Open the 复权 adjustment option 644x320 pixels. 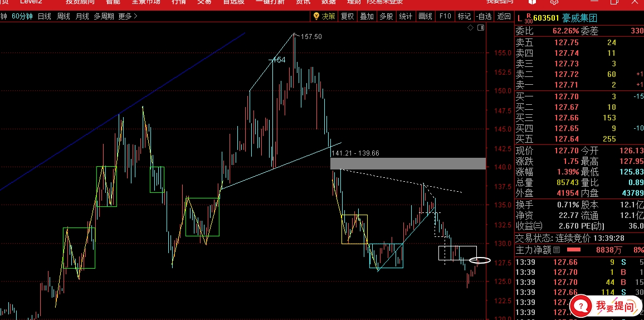347,16
